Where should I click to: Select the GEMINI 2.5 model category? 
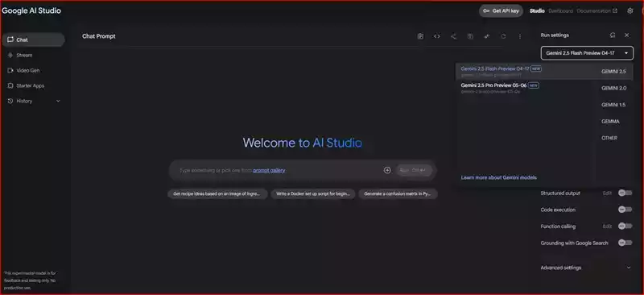(613, 72)
